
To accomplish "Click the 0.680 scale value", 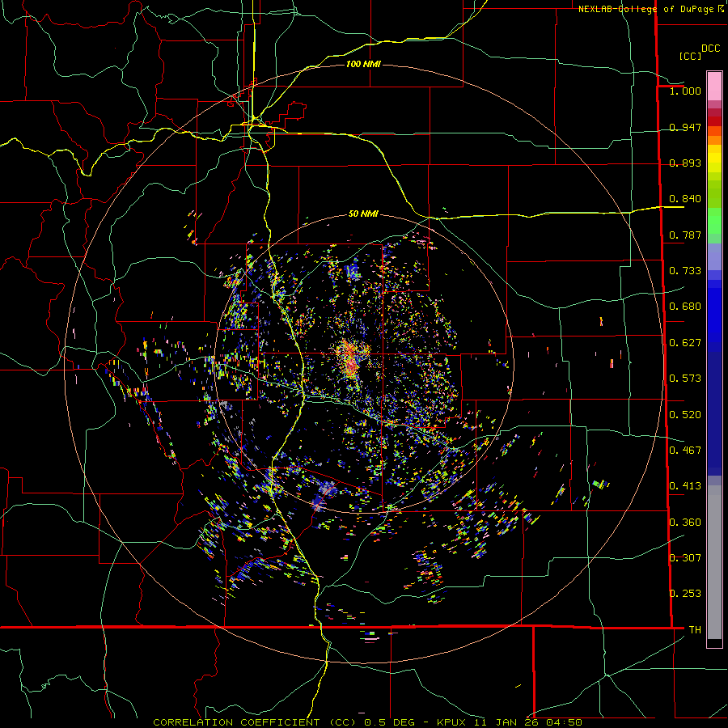I will pyautogui.click(x=685, y=307).
